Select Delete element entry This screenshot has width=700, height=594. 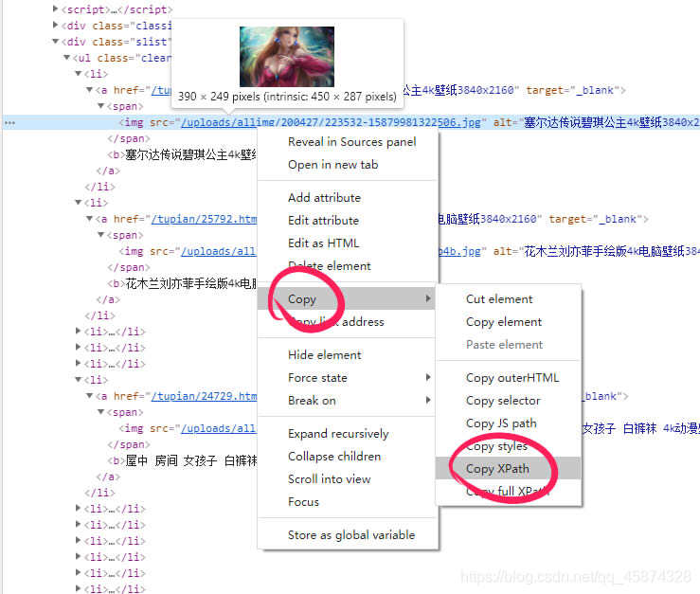(x=330, y=265)
